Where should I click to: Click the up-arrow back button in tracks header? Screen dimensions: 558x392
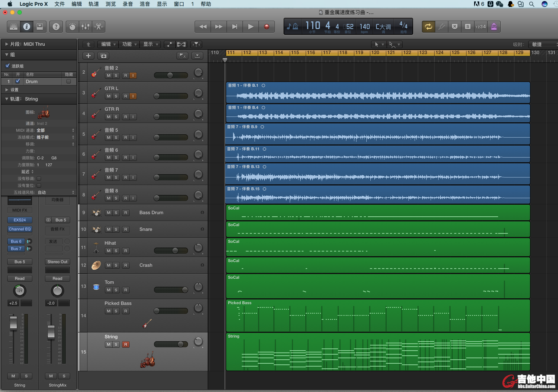tap(88, 44)
